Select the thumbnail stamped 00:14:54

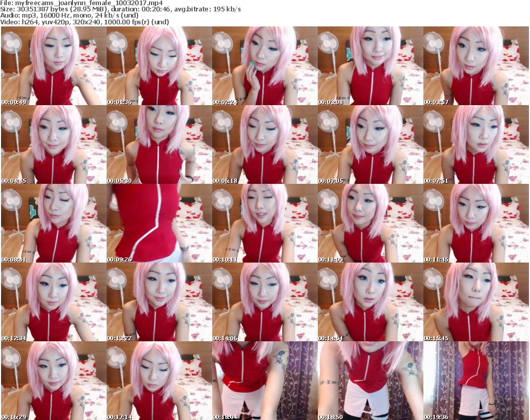371,302
